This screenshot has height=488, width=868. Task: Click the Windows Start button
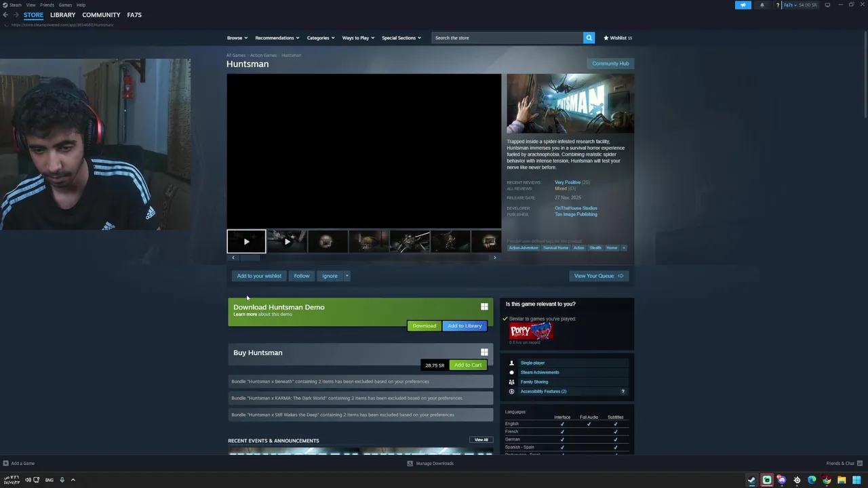[856, 480]
